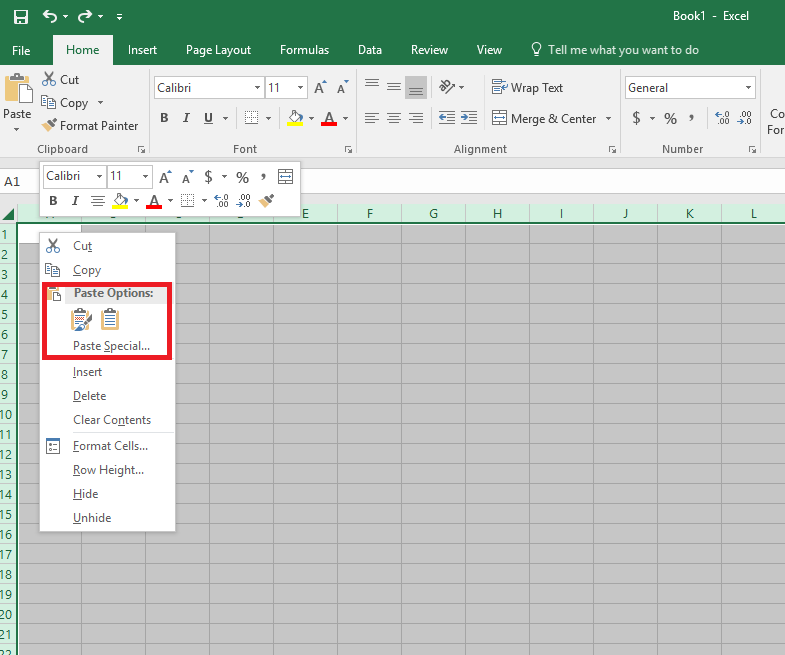Click the ribbon Percent Style icon
Viewport: 785px width, 655px height.
tap(670, 118)
